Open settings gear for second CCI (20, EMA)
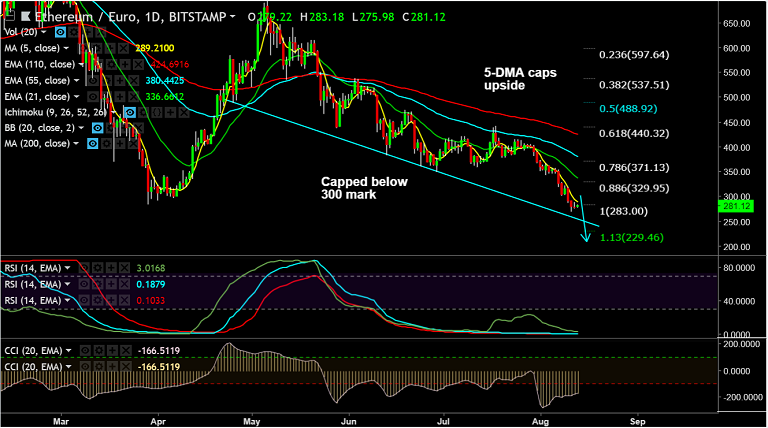 99,366
